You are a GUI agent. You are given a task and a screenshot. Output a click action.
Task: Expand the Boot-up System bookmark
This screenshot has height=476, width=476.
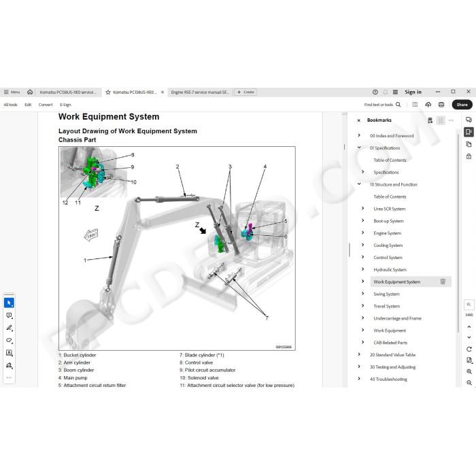pyautogui.click(x=362, y=220)
